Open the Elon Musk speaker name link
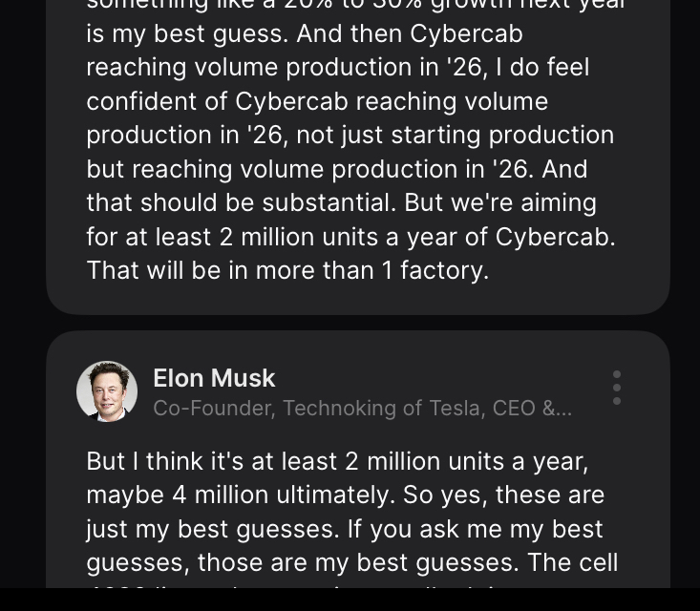The height and width of the screenshot is (611, 700). click(x=214, y=378)
